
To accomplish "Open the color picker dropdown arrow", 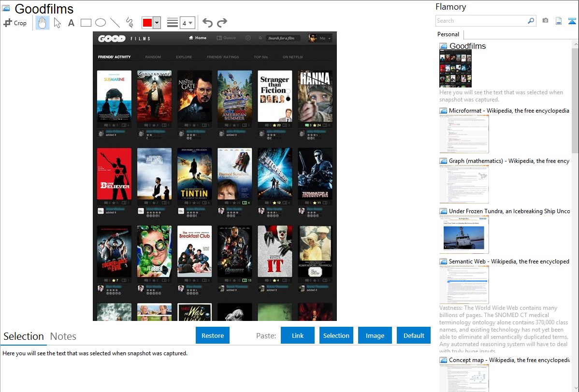I will (157, 23).
